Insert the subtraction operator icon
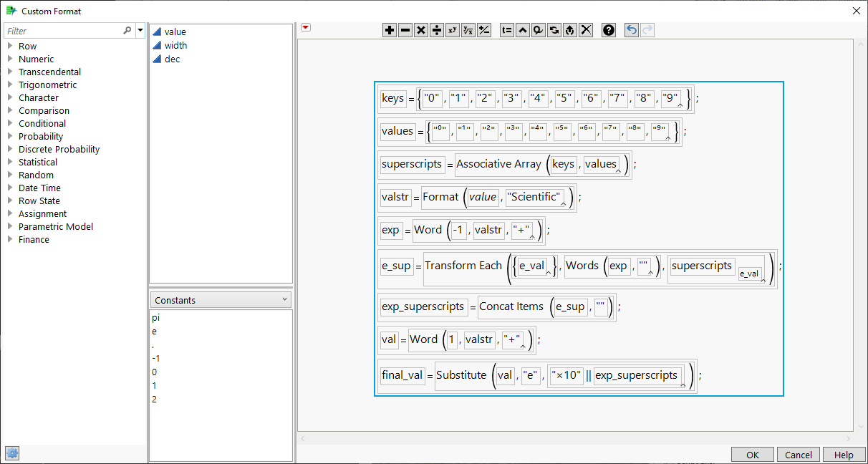The image size is (868, 464). (405, 30)
